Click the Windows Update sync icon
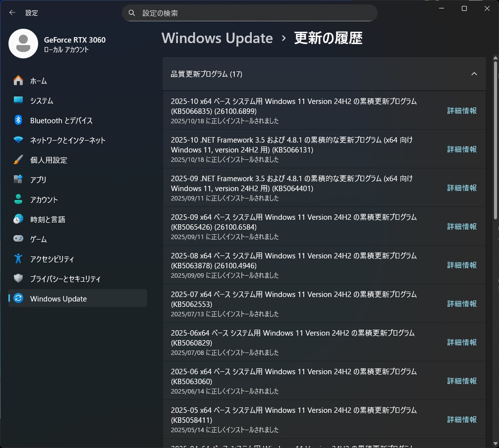 [x=18, y=298]
